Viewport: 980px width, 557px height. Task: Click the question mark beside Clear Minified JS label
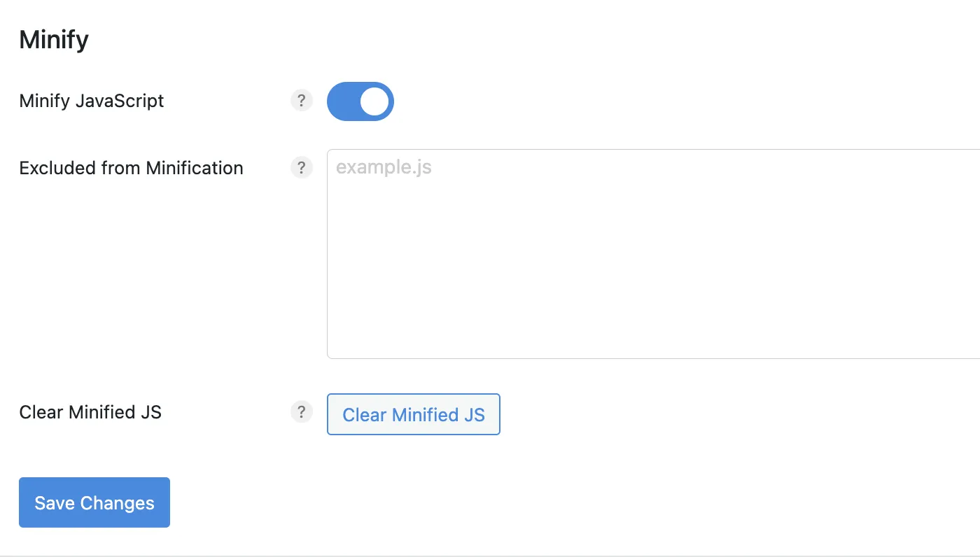(x=301, y=412)
